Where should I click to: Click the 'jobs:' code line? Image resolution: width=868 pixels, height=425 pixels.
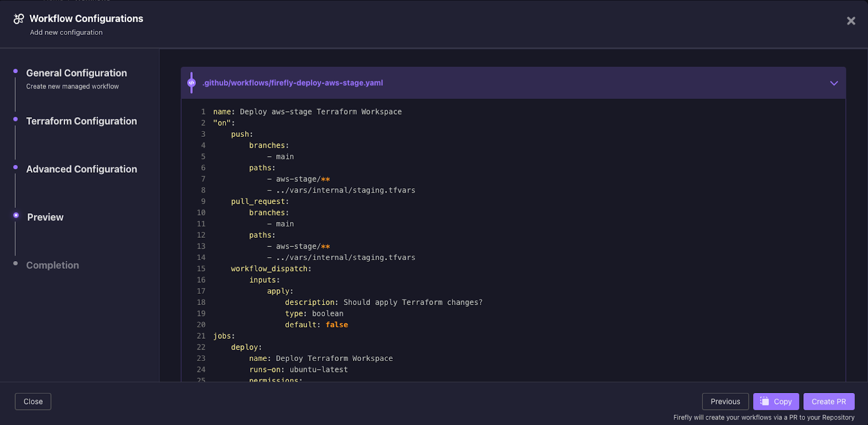point(224,336)
